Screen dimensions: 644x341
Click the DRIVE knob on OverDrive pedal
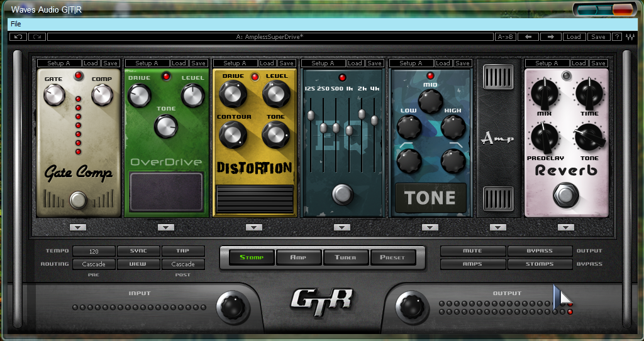tap(139, 95)
